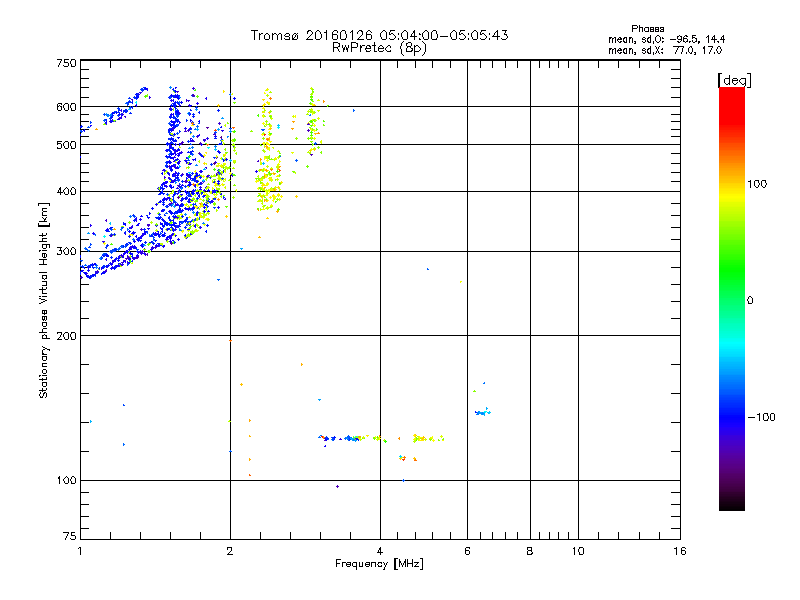Click the x-axis tick label '16'
The width and height of the screenshot is (800, 600).
(680, 551)
